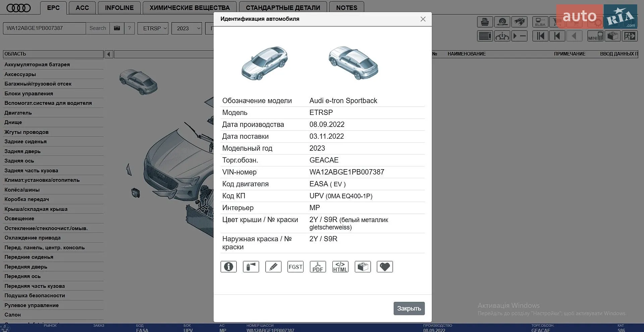Jump to the first illustration icon

pos(540,36)
